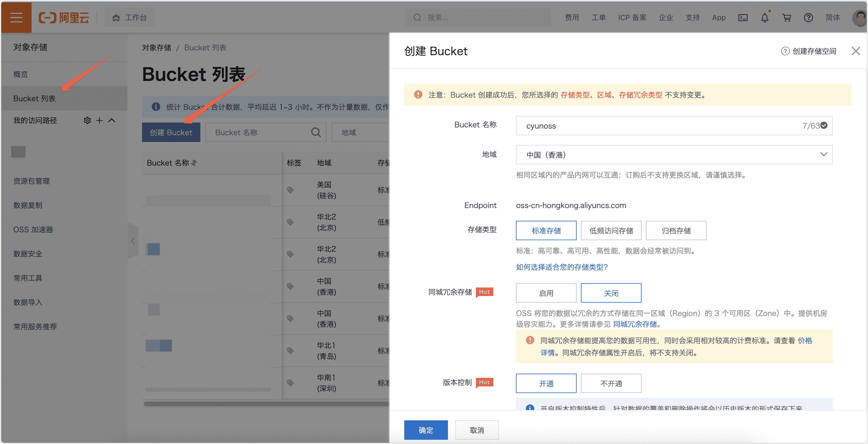Click the settings gear beside 我的访问路径
The width and height of the screenshot is (868, 444).
(87, 120)
